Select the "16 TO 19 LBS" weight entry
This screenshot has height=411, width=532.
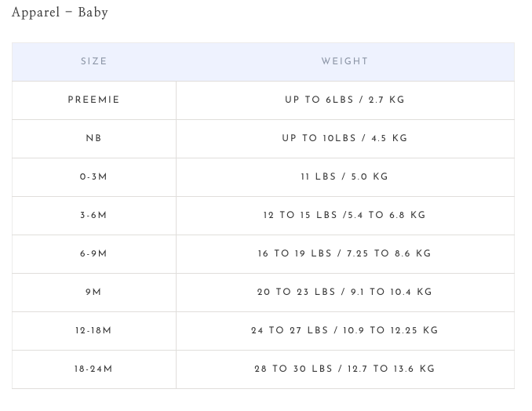tap(294, 254)
